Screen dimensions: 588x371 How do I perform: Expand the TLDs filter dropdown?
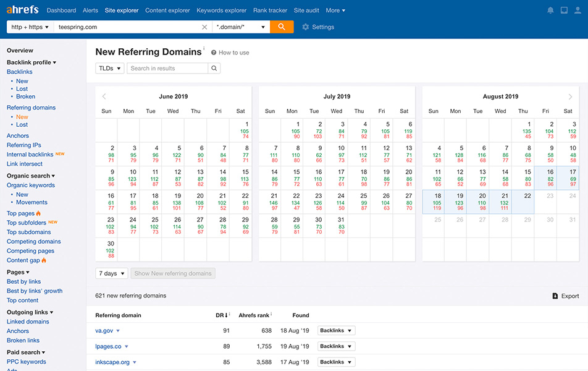click(x=109, y=69)
